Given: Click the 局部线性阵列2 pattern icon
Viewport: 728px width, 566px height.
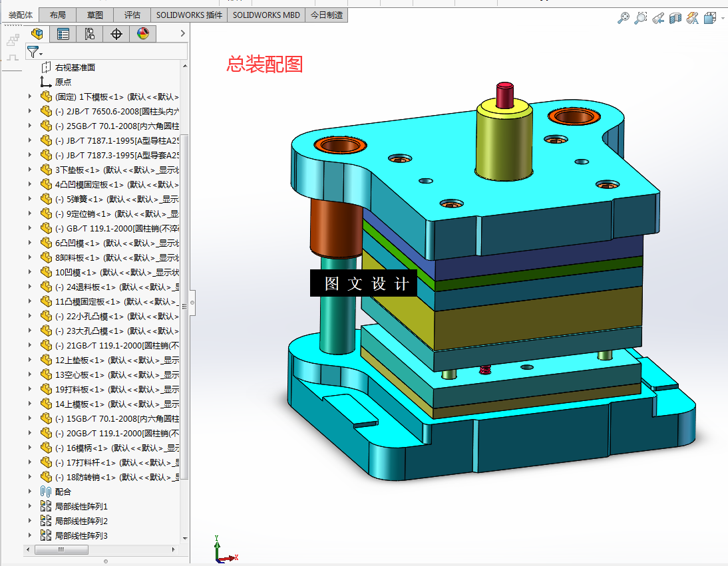Looking at the screenshot, I should coord(45,521).
